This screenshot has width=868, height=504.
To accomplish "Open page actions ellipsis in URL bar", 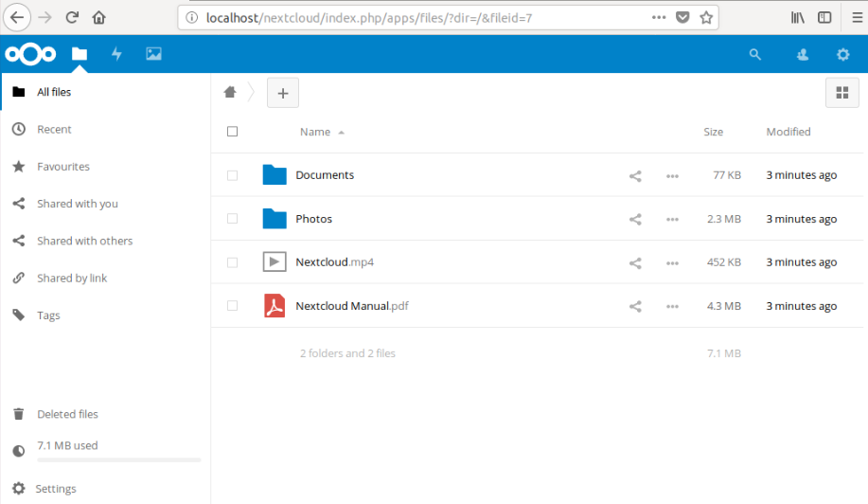I will 659,18.
